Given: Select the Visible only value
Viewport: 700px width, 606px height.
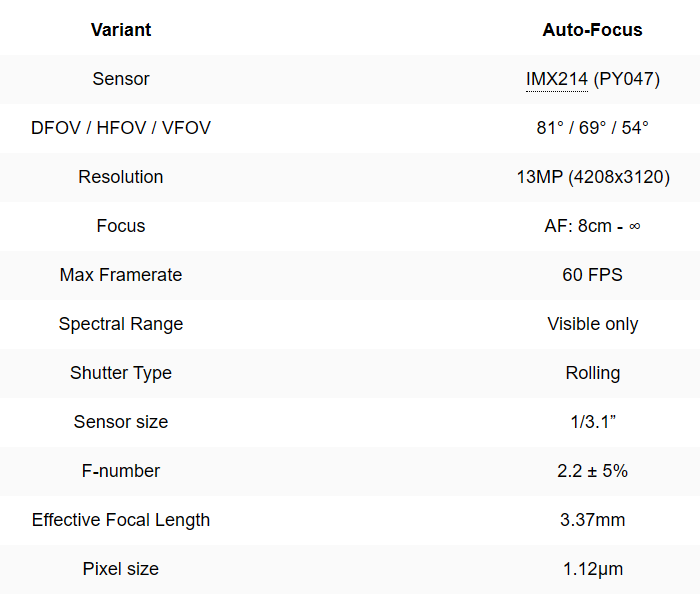Looking at the screenshot, I should pyautogui.click(x=593, y=324).
